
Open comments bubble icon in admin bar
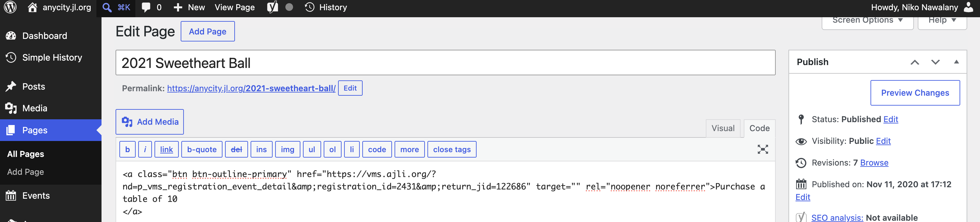[146, 7]
